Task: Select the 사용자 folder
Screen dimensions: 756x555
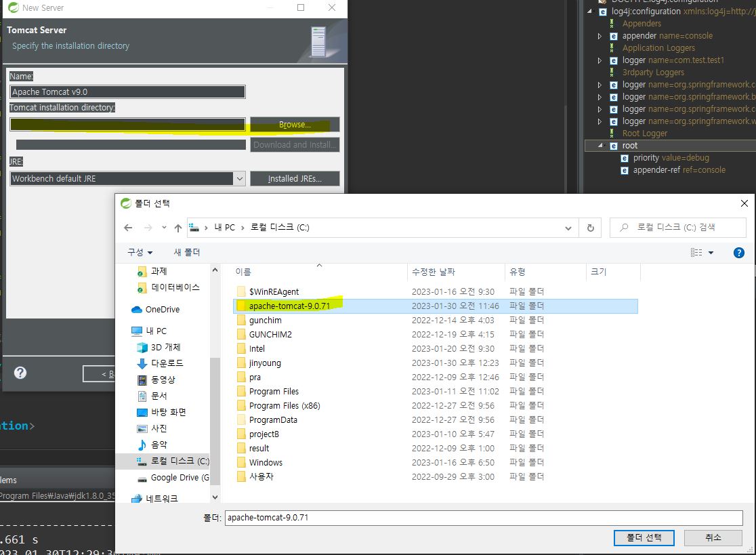Action: (x=261, y=476)
